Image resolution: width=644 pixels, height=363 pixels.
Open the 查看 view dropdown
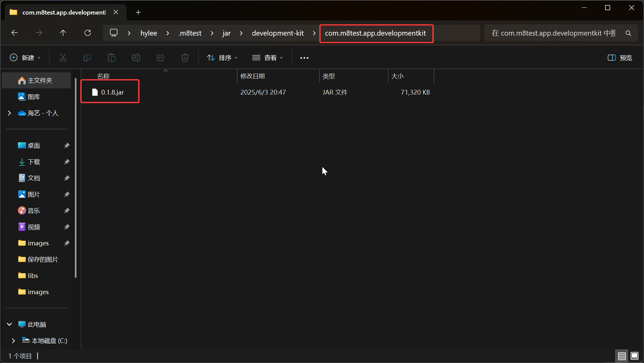point(268,58)
